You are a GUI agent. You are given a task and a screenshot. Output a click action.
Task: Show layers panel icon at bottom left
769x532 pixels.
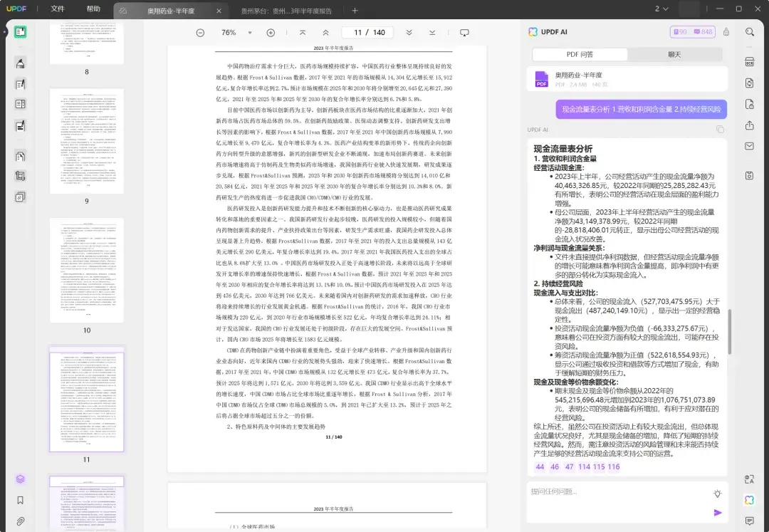coord(20,479)
